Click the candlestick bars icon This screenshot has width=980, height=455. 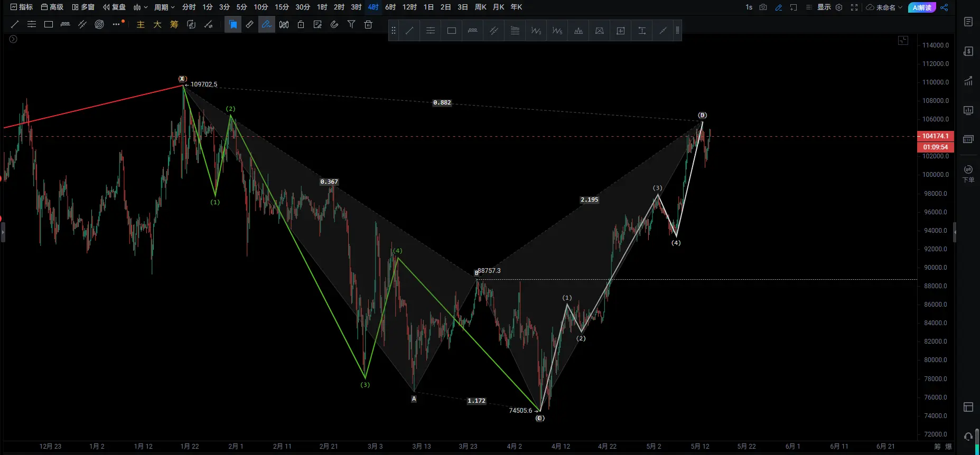pyautogui.click(x=284, y=24)
